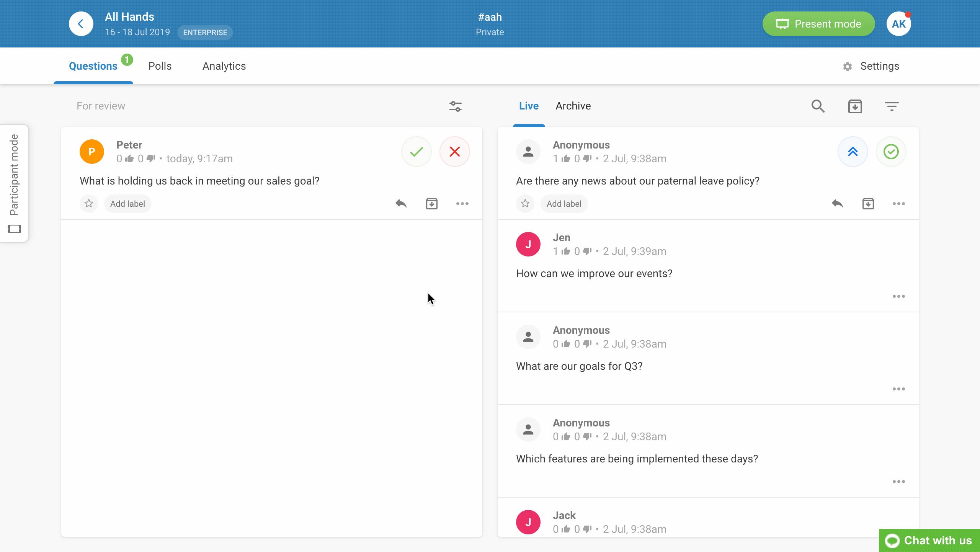Open moderation settings for the For review list
Image resolution: width=980 pixels, height=552 pixels.
pos(455,106)
